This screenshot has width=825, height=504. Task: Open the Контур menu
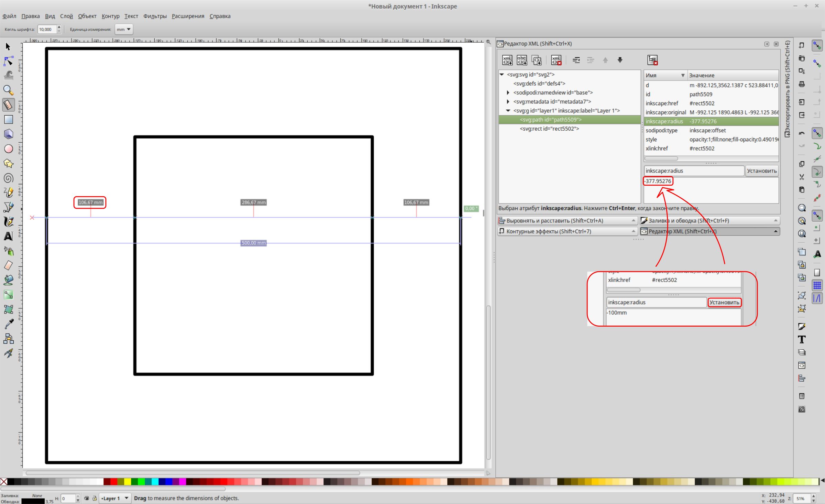(110, 16)
